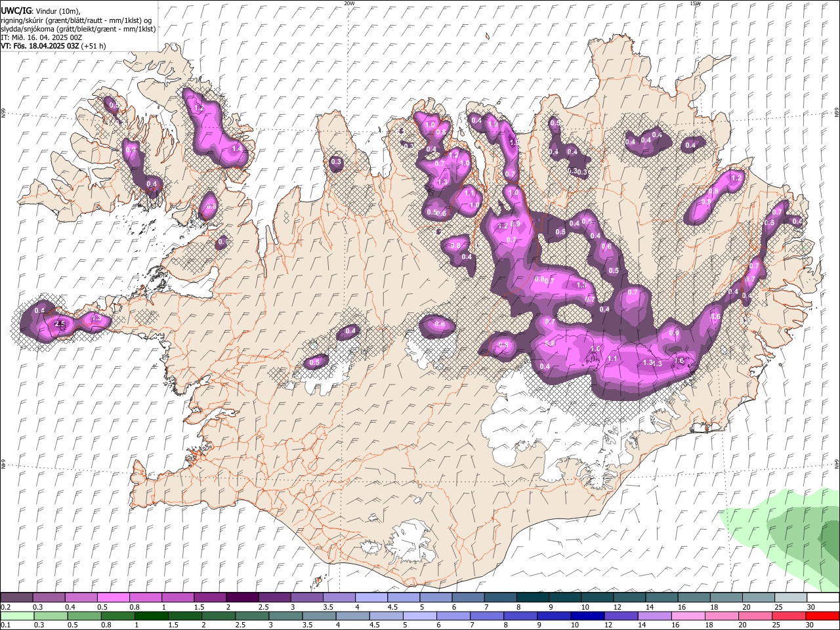Click the bright red 30 swatch on the rain scale
The width and height of the screenshot is (840, 630).
click(x=823, y=616)
